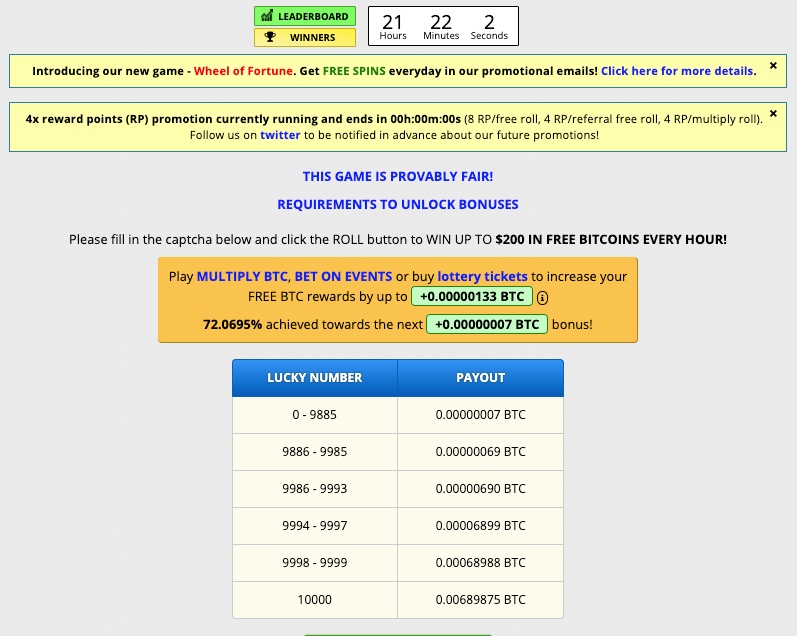Click the lottery tickets link
Image resolution: width=797 pixels, height=636 pixels.
click(x=483, y=276)
